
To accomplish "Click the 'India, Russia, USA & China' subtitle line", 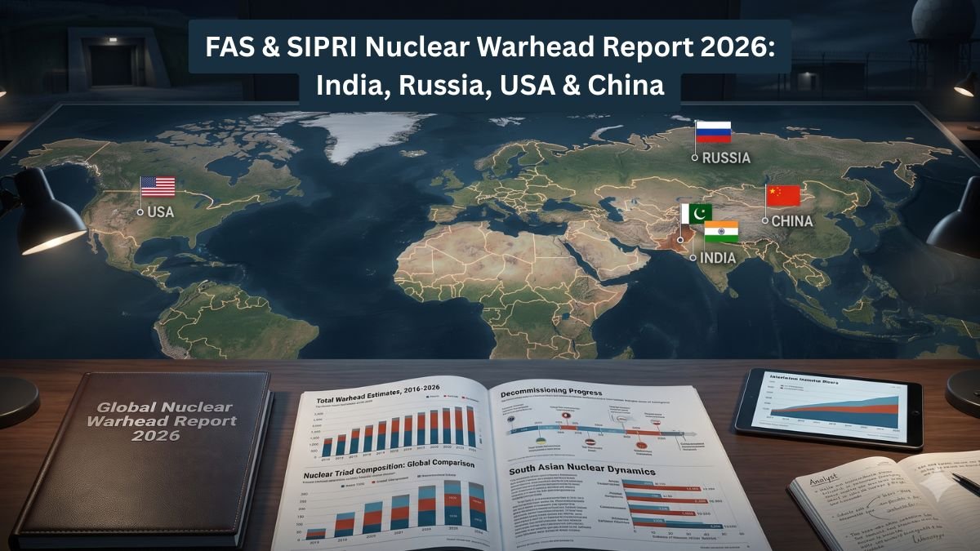I will coord(490,85).
